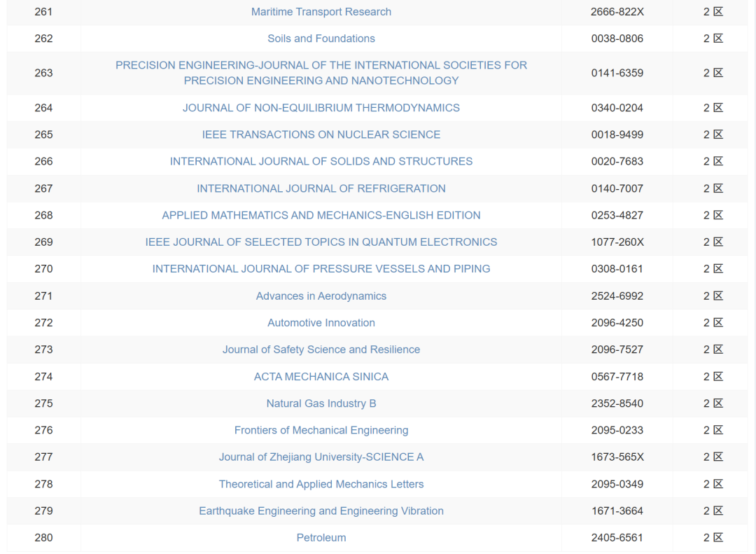756x554 pixels.
Task: Select ISSN 1077-260X cell
Action: [617, 242]
